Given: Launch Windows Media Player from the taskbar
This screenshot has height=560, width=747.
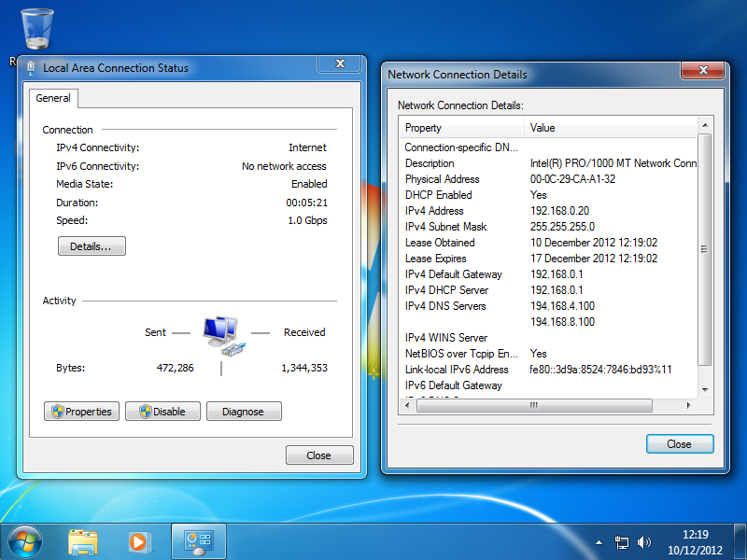Looking at the screenshot, I should [138, 540].
